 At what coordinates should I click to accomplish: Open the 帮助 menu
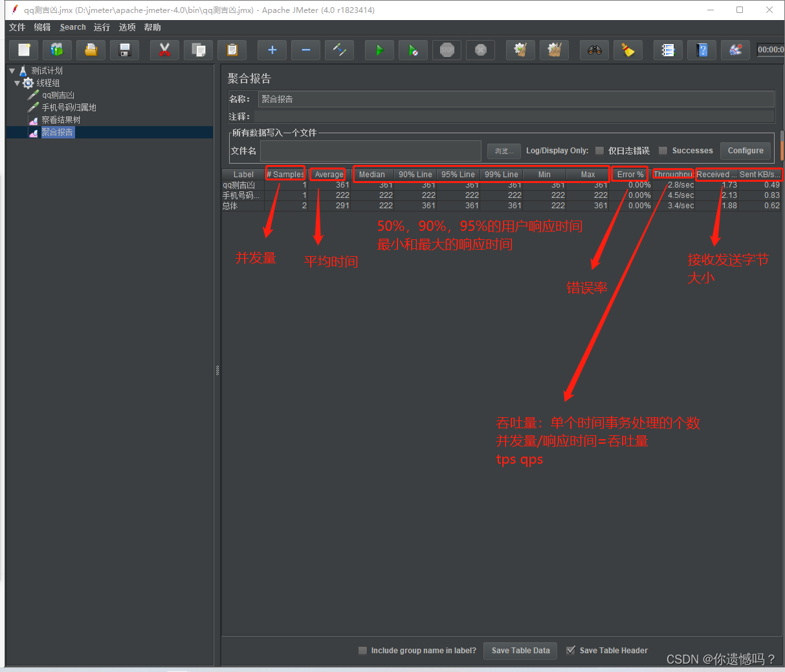152,27
